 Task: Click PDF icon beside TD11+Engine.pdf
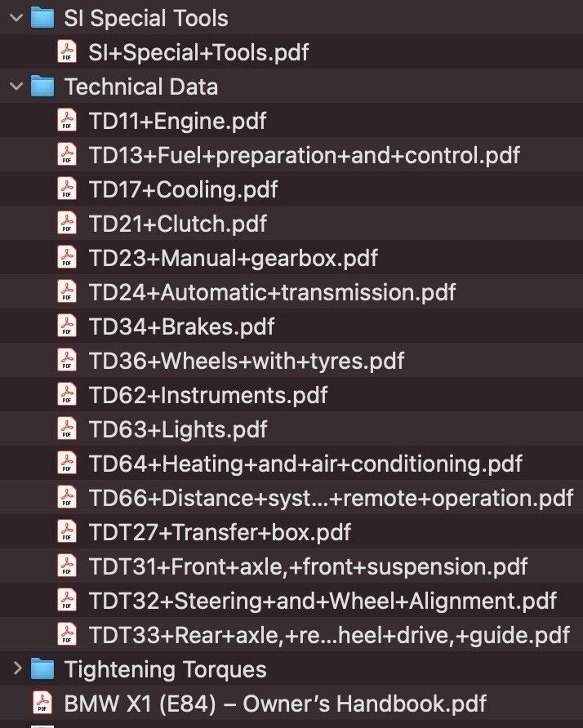(x=67, y=121)
